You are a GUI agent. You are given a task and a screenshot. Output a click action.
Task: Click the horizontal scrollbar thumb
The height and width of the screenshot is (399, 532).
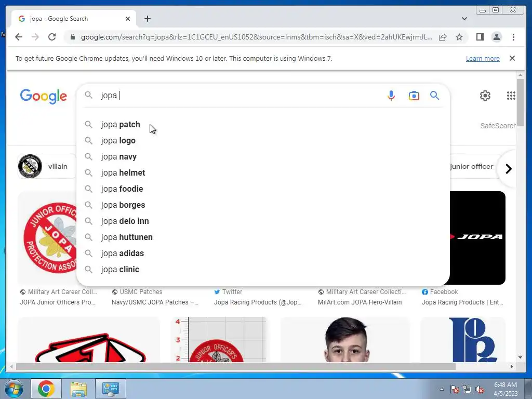click(235, 366)
